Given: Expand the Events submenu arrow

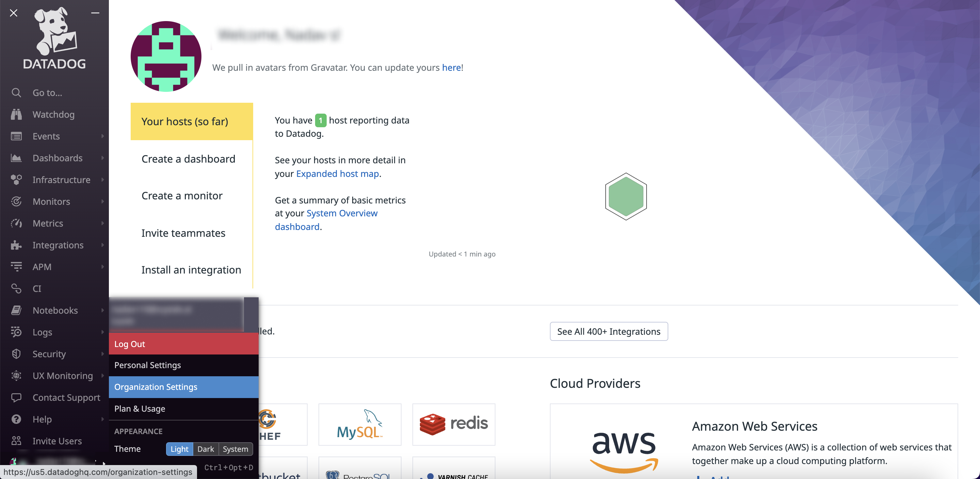Looking at the screenshot, I should [102, 136].
